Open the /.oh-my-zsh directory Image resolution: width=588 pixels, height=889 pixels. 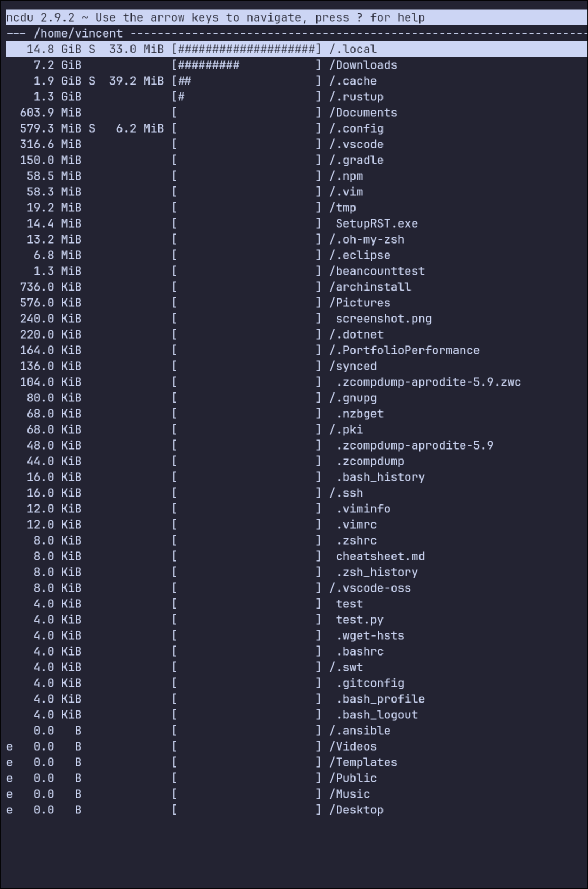tap(367, 239)
